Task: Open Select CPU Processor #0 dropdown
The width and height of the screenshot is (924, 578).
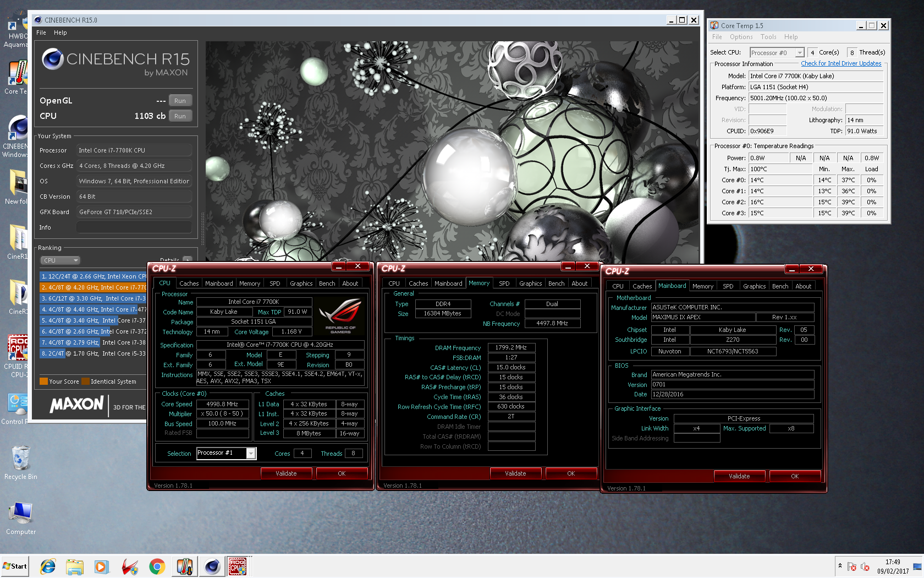Action: click(777, 53)
